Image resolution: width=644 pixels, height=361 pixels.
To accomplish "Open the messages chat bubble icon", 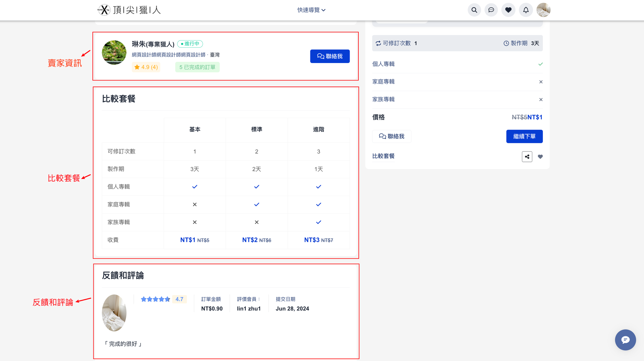I will [491, 10].
